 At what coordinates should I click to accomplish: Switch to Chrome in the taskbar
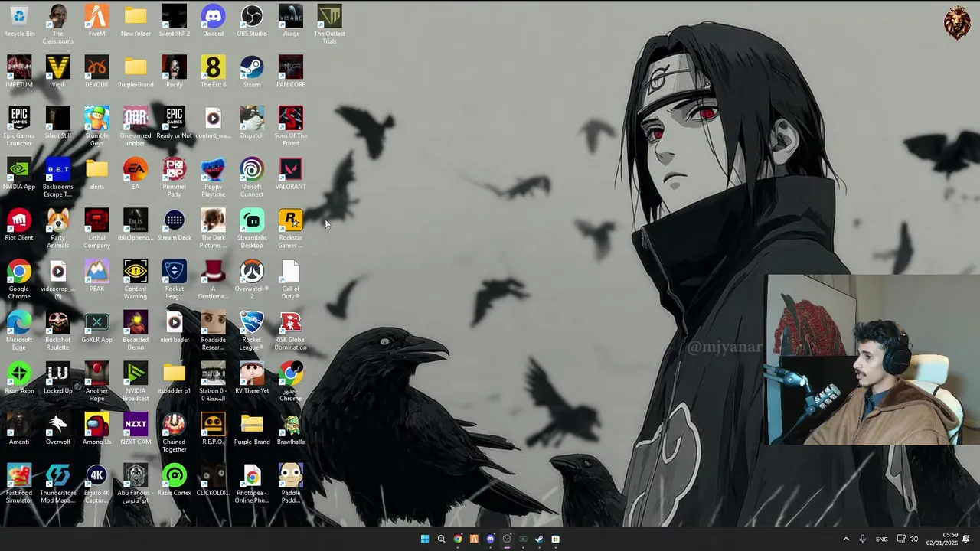coord(458,539)
